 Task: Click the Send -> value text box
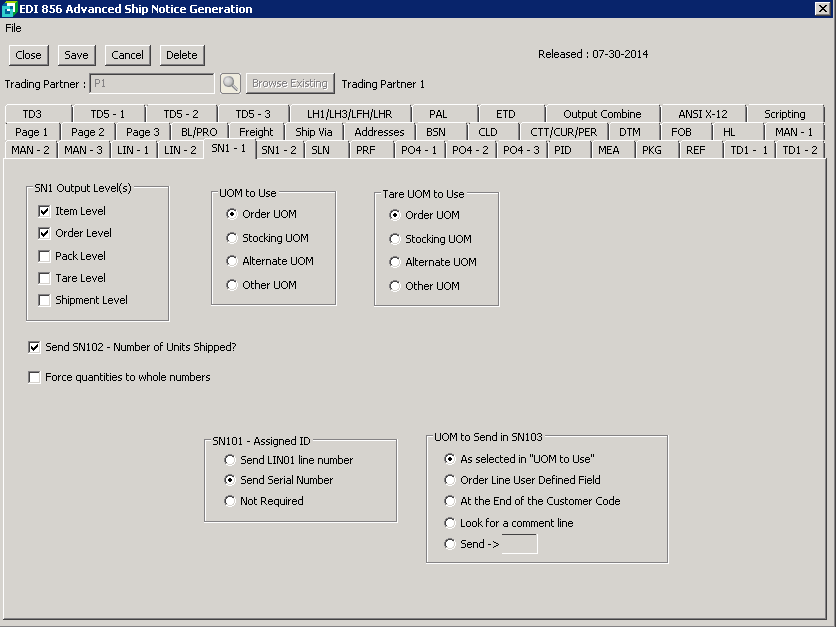click(519, 544)
